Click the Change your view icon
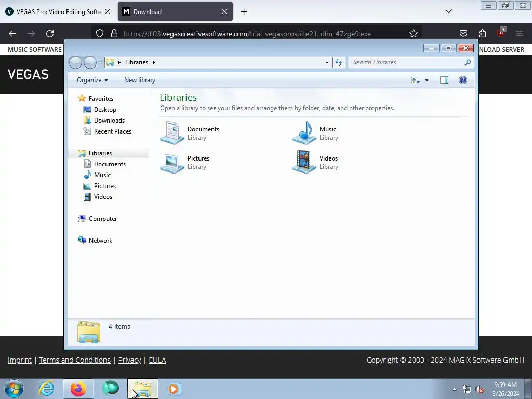Viewport: 532px width, 399px height. (416, 80)
